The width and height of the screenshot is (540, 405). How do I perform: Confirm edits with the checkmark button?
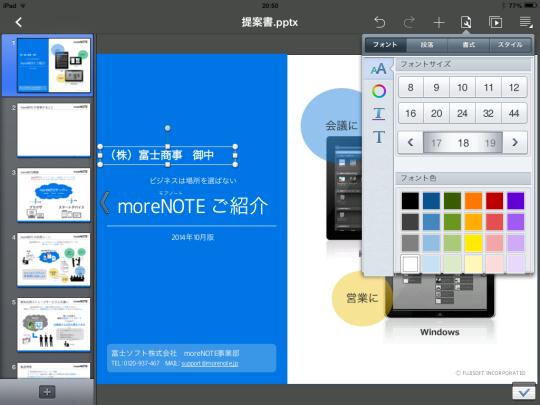pyautogui.click(x=524, y=392)
